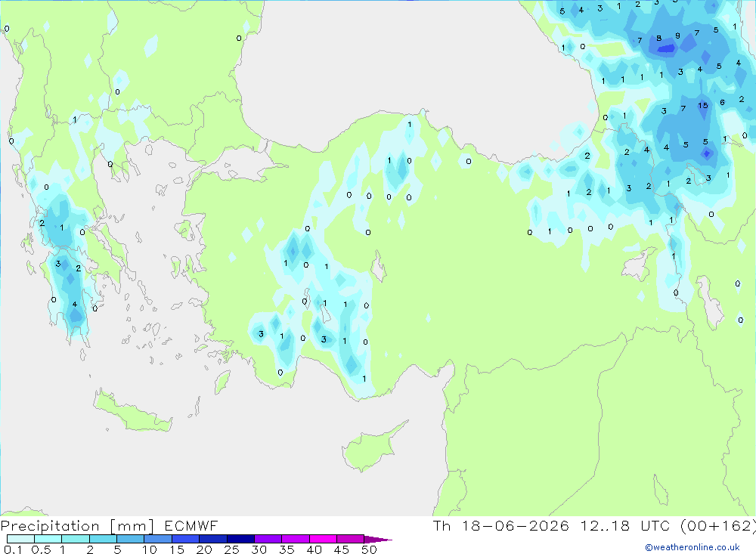This screenshot has width=756, height=554.
Task: Click the '15' precipitation value on the map
Action: click(703, 106)
